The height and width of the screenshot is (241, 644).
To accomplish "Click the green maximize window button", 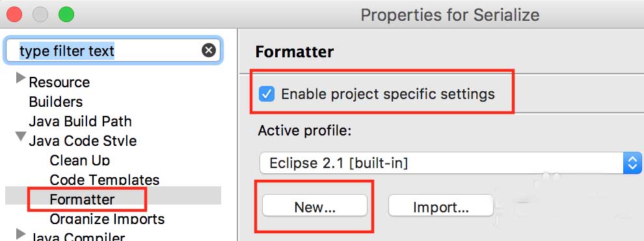I will tap(66, 14).
